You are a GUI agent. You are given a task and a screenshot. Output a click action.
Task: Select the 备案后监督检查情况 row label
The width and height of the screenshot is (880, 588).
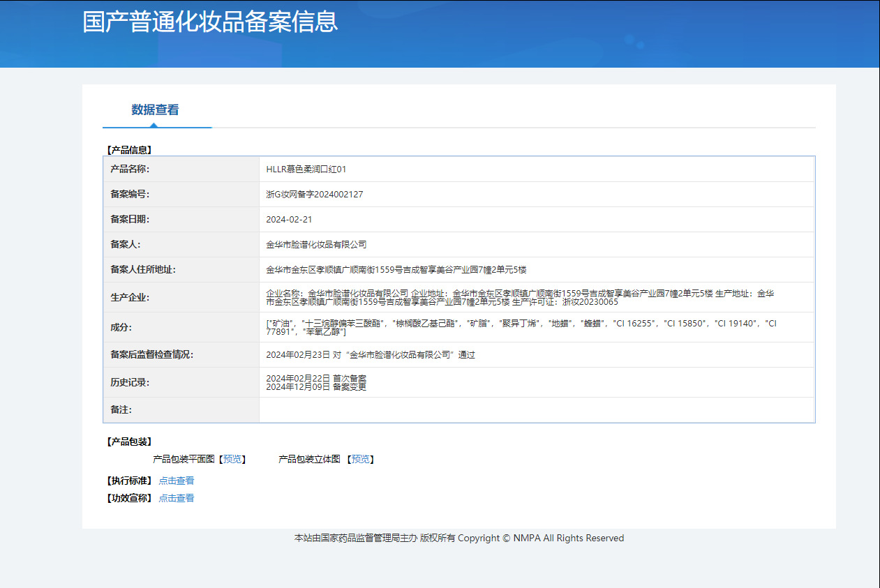tap(151, 355)
